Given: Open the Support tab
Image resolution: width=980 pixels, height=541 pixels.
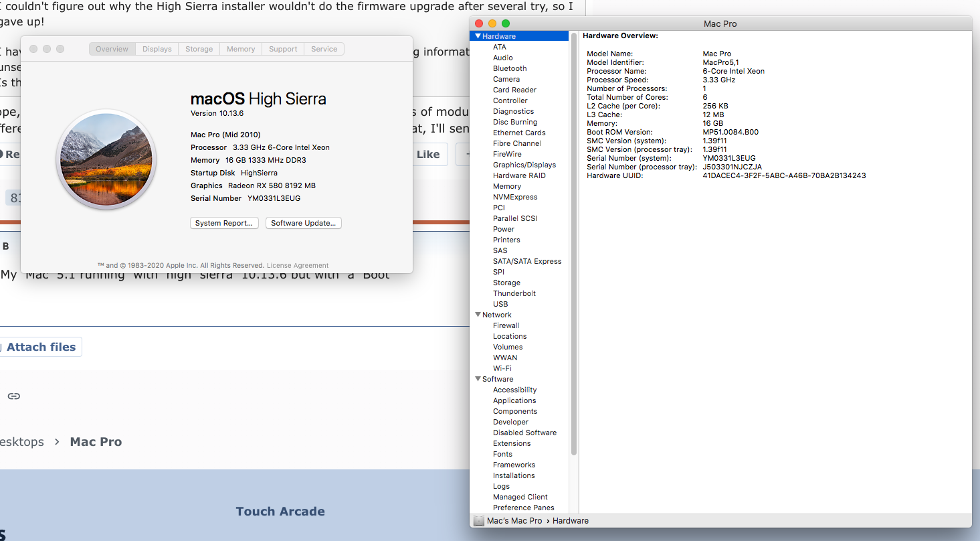Looking at the screenshot, I should (283, 49).
